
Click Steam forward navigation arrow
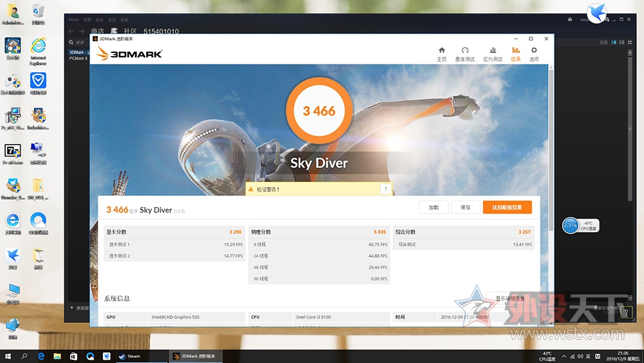pos(82,31)
